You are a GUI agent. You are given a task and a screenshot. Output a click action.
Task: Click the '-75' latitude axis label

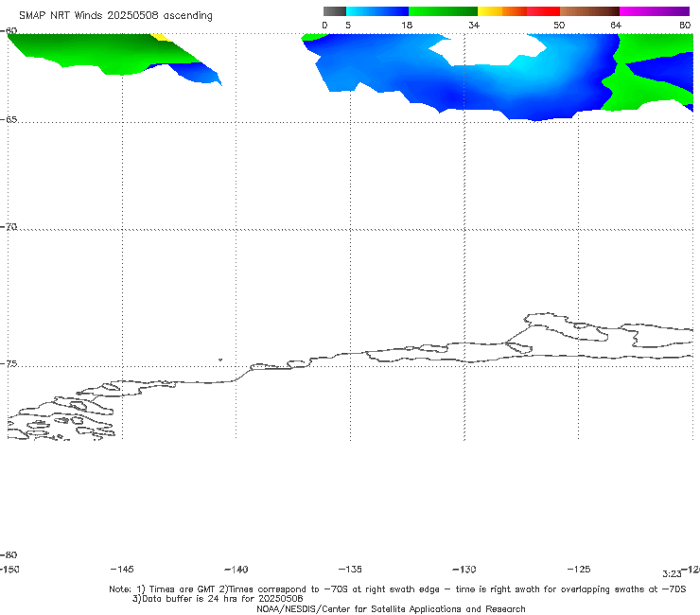tap(9, 363)
